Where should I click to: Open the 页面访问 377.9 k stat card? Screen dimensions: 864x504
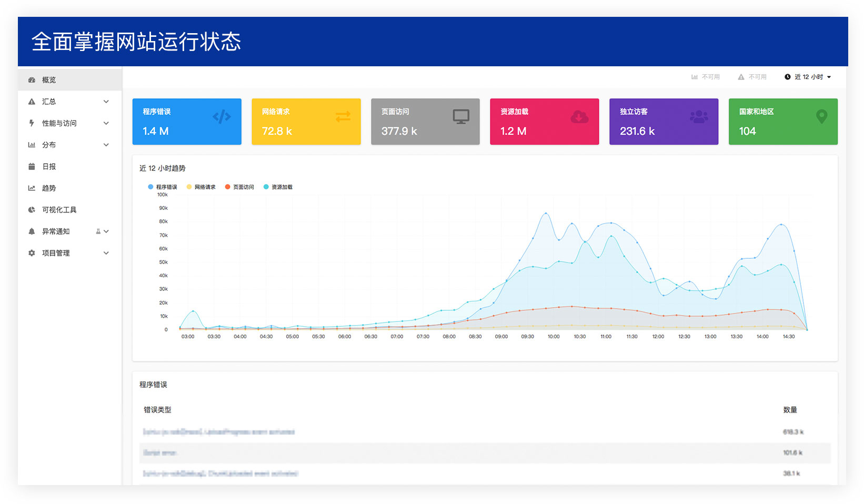[425, 122]
